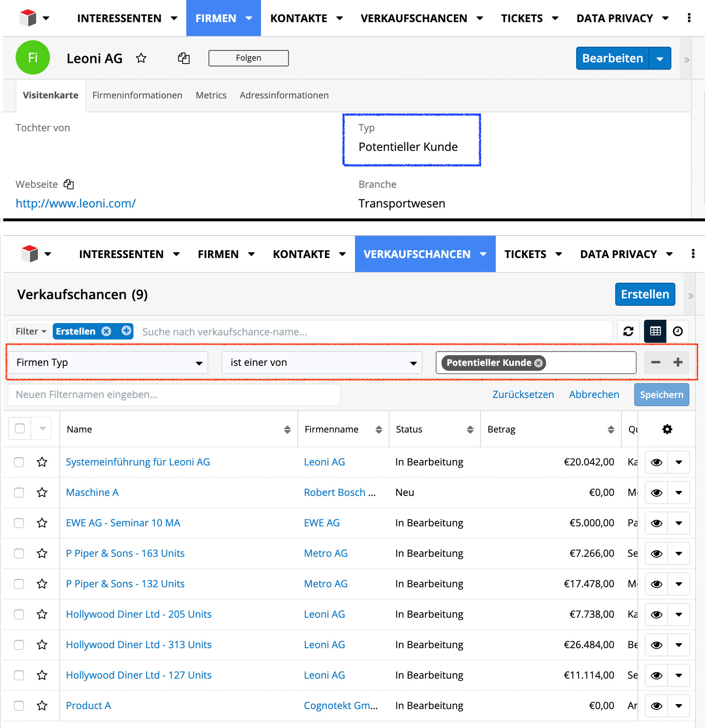Select checkbox for Maschine A
Screen dimensions: 705x728
click(19, 492)
